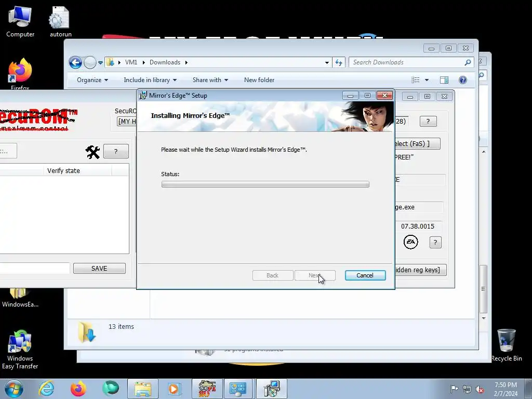Switch to the Control Panel taskbar button
The image size is (532, 399).
[238, 389]
